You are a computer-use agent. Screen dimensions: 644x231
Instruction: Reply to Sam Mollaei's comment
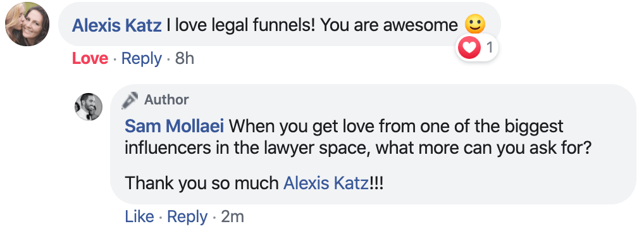point(187,216)
